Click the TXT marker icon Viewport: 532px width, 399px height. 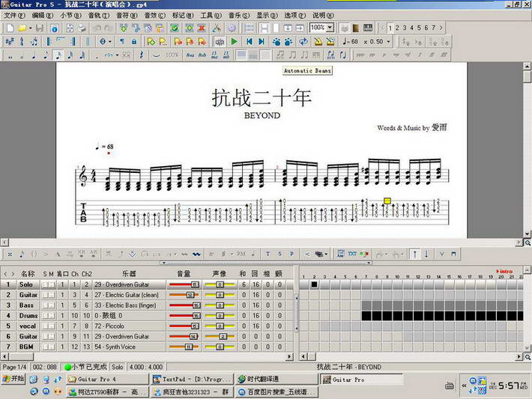click(352, 254)
